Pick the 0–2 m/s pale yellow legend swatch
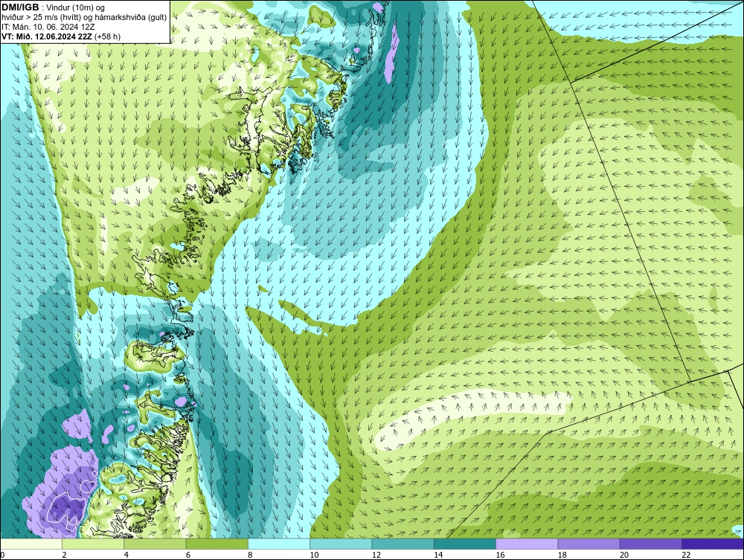Viewport: 744px width, 560px height. pyautogui.click(x=31, y=544)
